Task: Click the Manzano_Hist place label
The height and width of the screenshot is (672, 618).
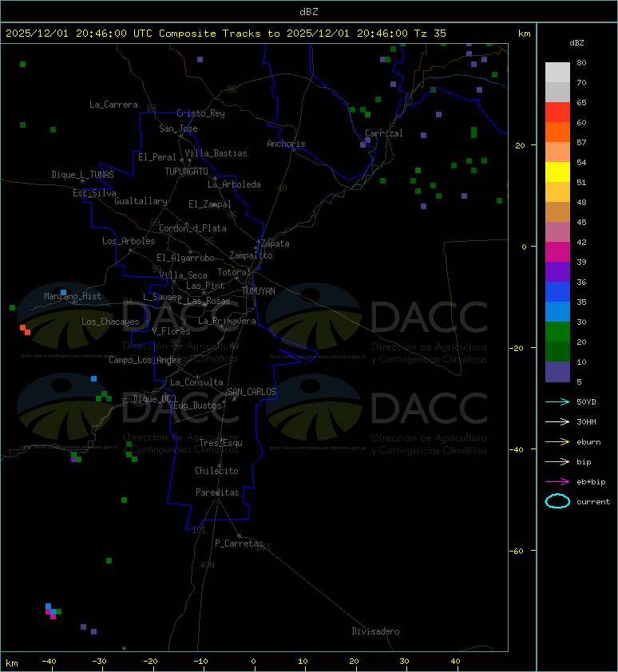Action: (x=73, y=296)
